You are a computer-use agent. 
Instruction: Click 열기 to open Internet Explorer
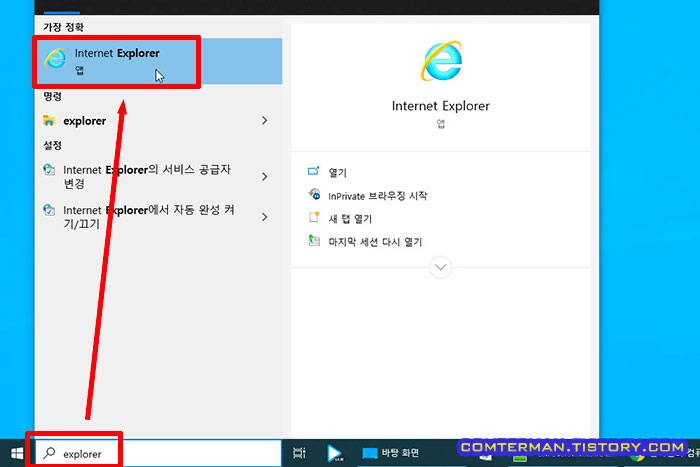pyautogui.click(x=338, y=173)
